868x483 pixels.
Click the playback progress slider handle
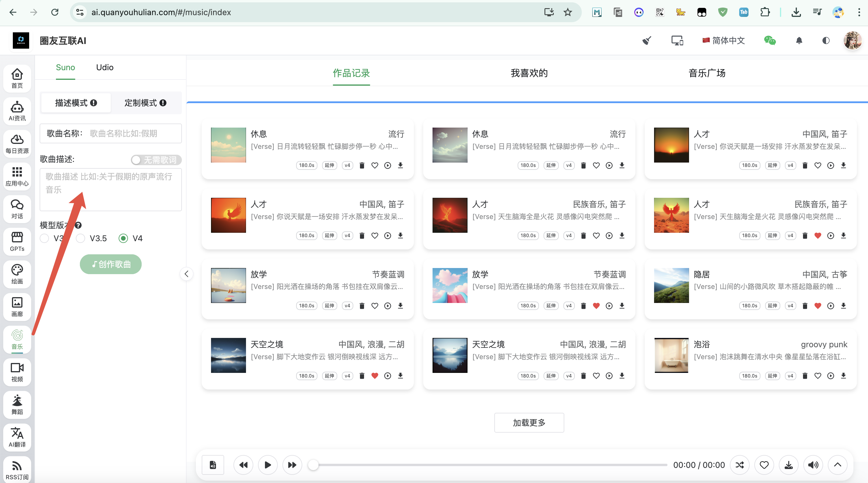(x=313, y=465)
